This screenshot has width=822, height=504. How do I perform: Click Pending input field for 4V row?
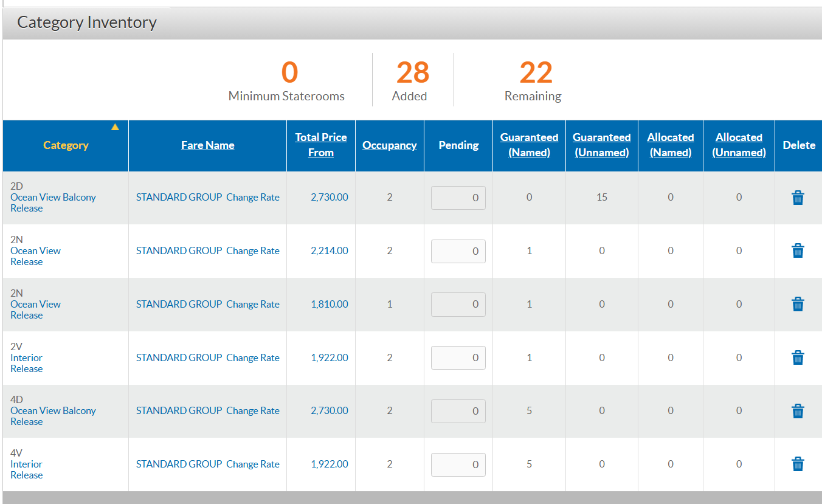[x=458, y=464]
